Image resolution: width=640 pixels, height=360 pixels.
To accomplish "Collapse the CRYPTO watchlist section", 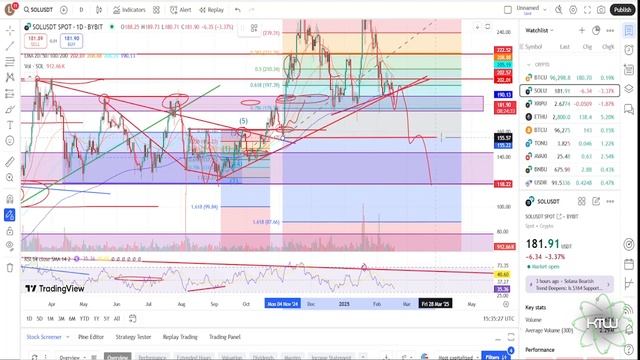I will click(529, 64).
